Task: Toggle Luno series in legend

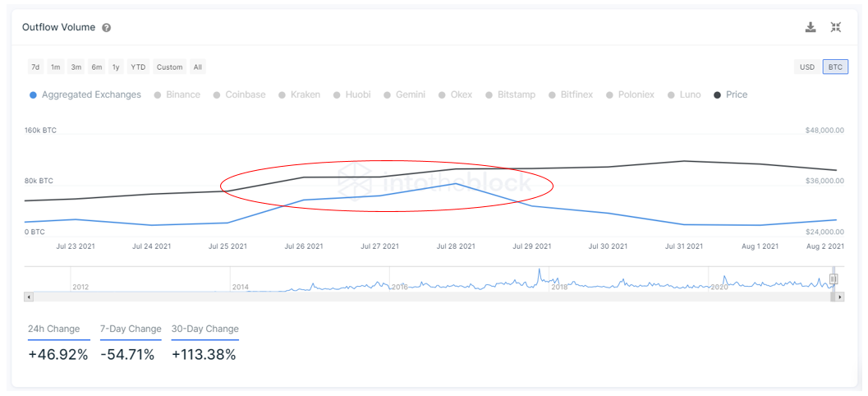Action: click(x=684, y=94)
